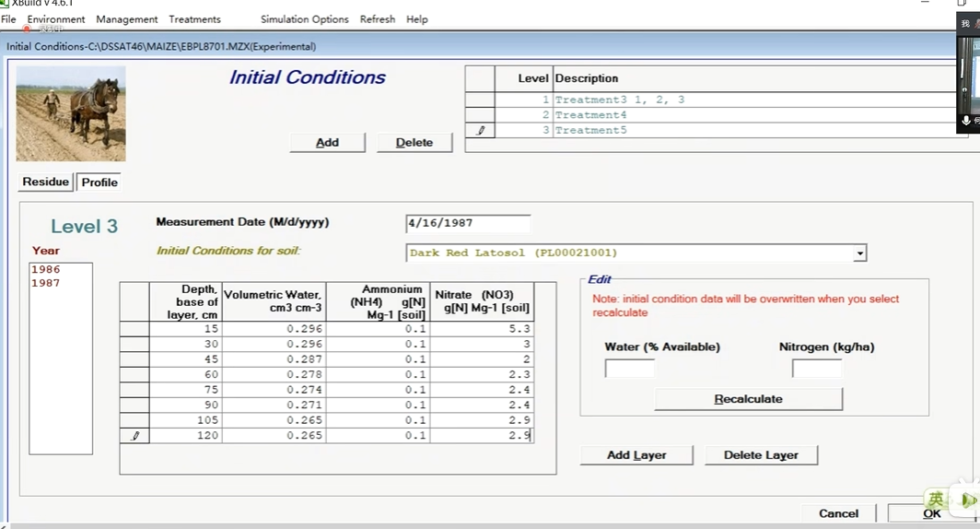Click the 英 input method icon
The width and height of the screenshot is (980, 529).
(936, 500)
